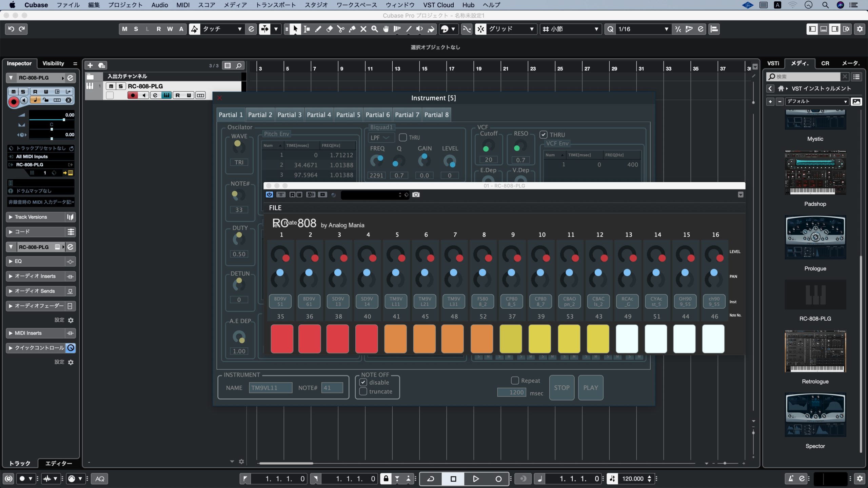Click the Undo arrow in toolbar
Image resolution: width=868 pixels, height=488 pixels.
[11, 29]
